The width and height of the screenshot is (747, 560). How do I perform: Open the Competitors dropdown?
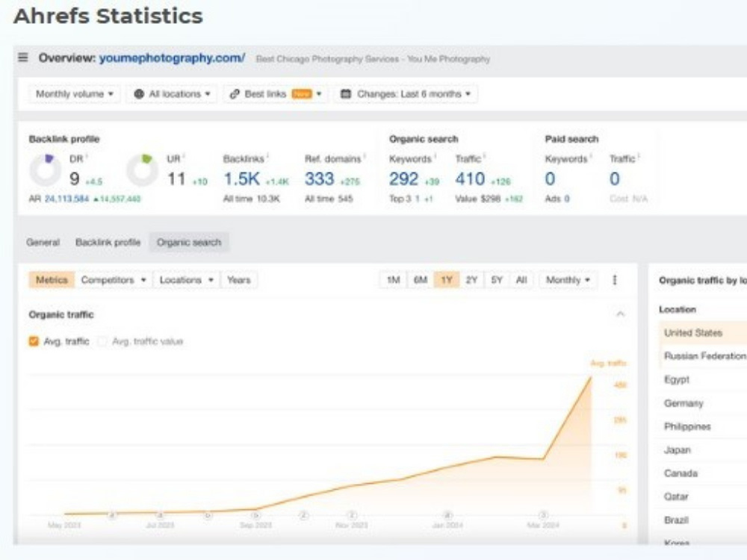click(x=114, y=280)
